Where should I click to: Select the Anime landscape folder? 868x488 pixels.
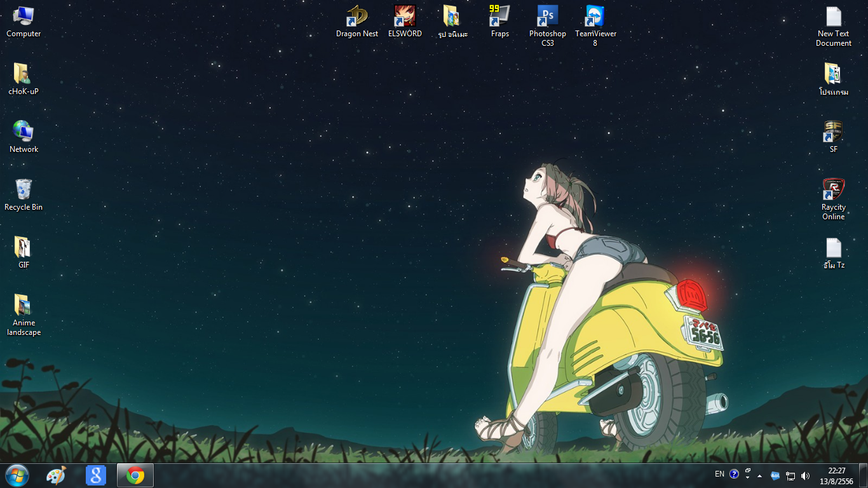coord(24,315)
